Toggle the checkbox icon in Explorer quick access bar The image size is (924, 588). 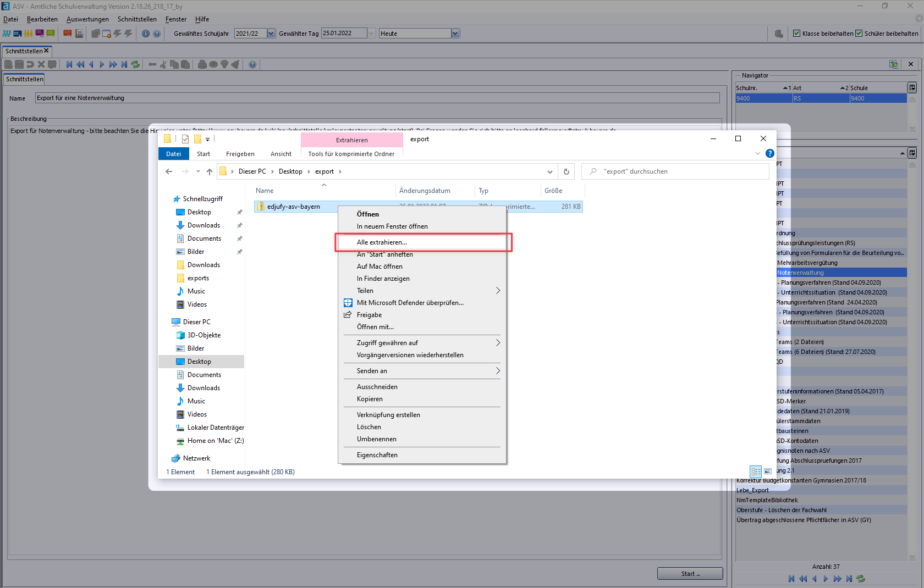click(x=185, y=139)
